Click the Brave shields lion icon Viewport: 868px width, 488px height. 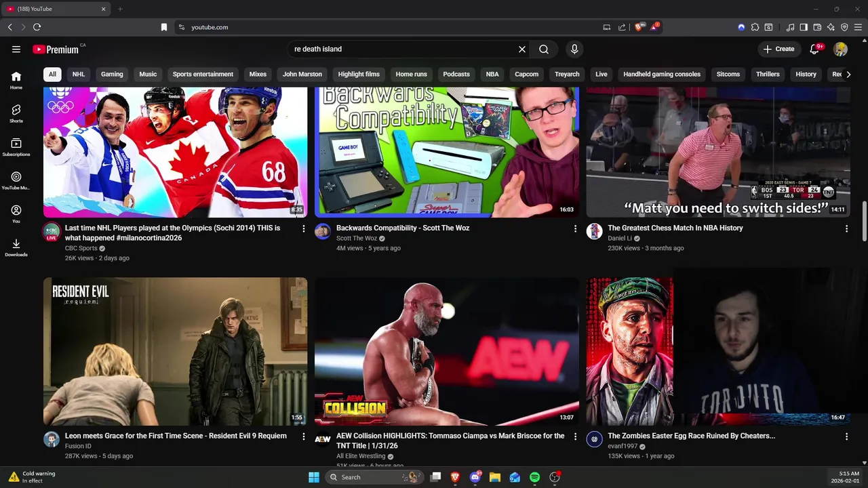(x=638, y=27)
